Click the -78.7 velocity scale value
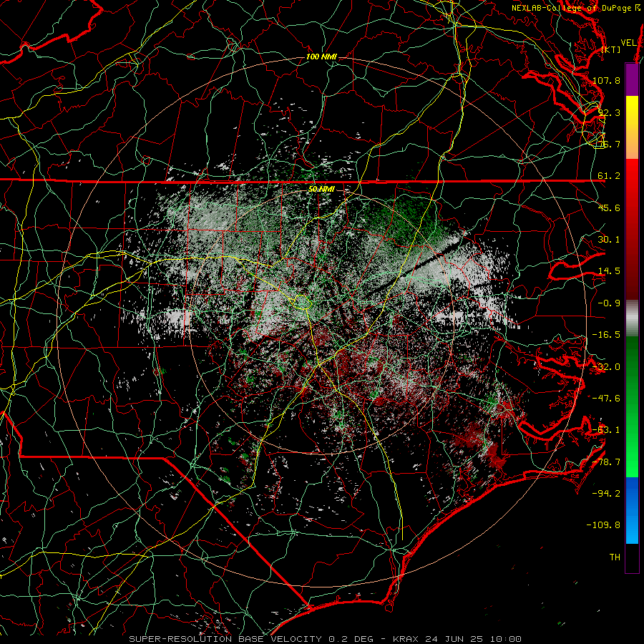 [x=606, y=462]
